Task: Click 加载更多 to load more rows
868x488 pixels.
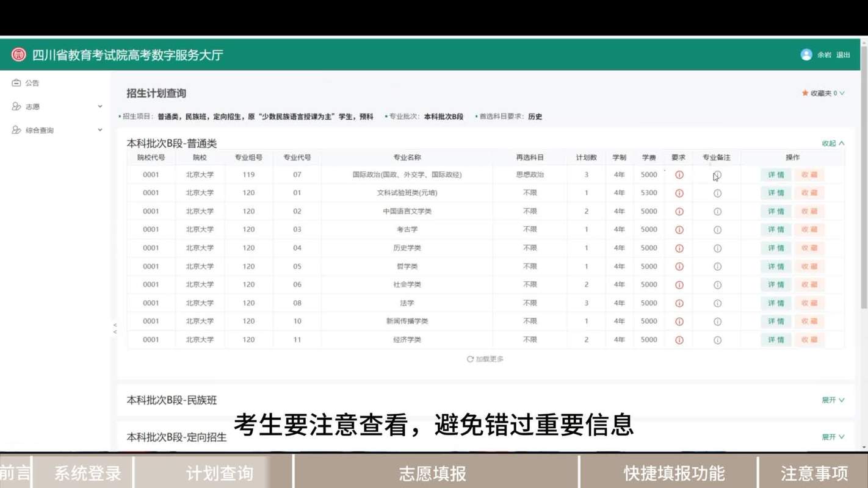Action: 485,359
